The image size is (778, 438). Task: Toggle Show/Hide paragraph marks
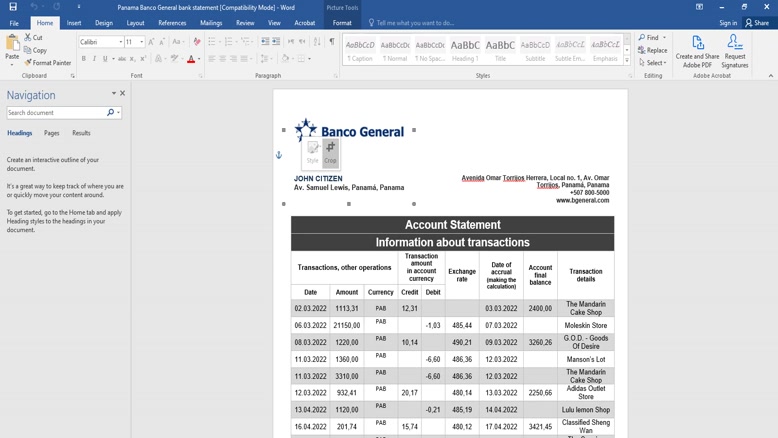tap(332, 42)
